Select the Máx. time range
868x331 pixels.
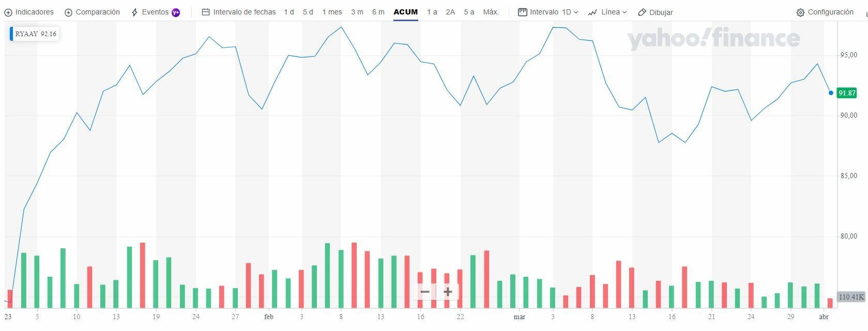(x=491, y=12)
